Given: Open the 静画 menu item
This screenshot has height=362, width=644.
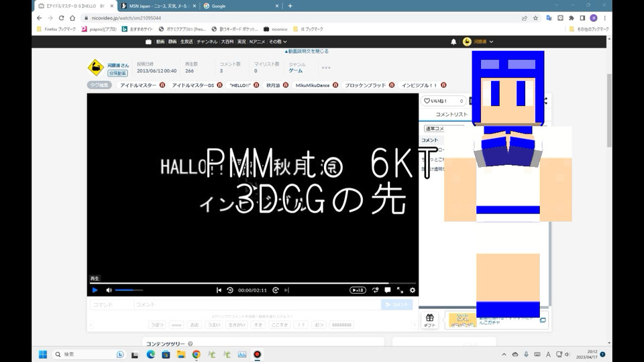Looking at the screenshot, I should pyautogui.click(x=172, y=42).
